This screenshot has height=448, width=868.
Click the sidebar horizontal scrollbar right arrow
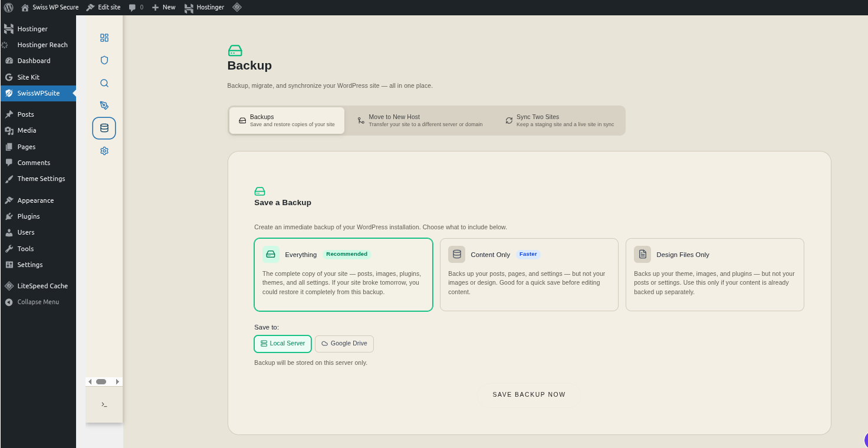coord(117,382)
